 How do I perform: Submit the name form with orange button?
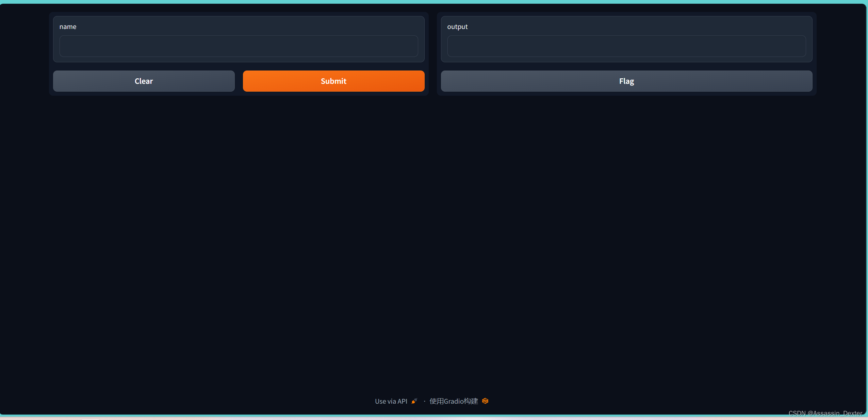coord(333,81)
